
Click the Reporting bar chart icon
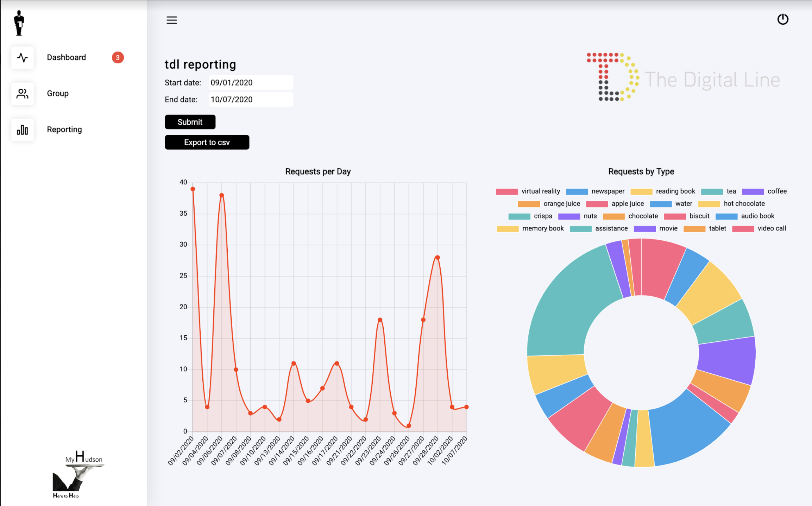[23, 130]
